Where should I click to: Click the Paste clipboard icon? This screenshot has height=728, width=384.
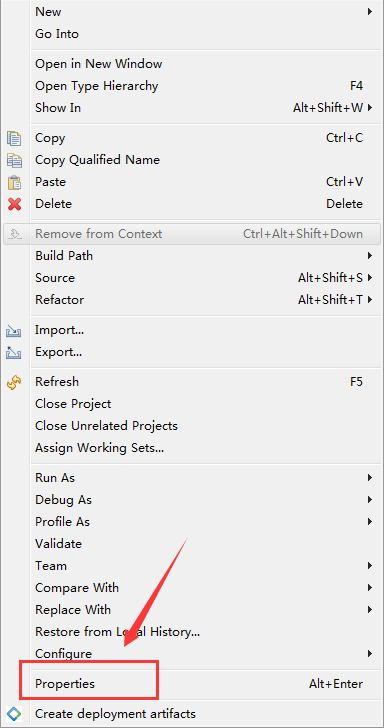(14, 182)
